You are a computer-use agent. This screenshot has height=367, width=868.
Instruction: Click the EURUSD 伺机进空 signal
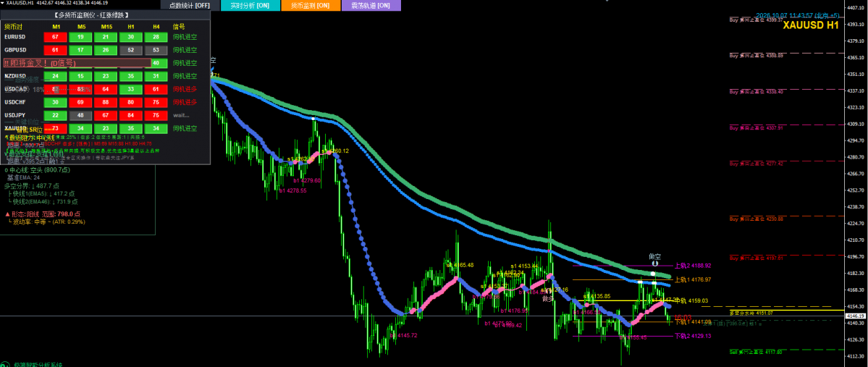(185, 37)
